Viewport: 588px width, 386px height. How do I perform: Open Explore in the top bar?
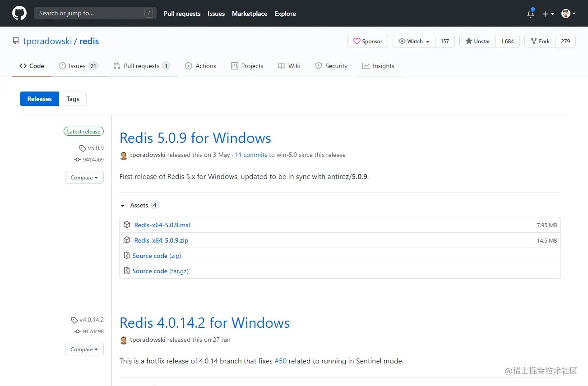pyautogui.click(x=285, y=14)
